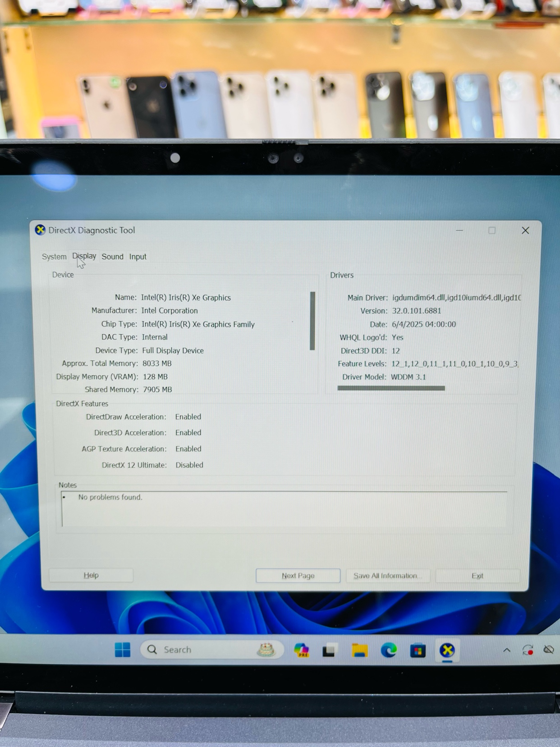
Task: Click the cloud sync-off tray icon
Action: pos(549,650)
